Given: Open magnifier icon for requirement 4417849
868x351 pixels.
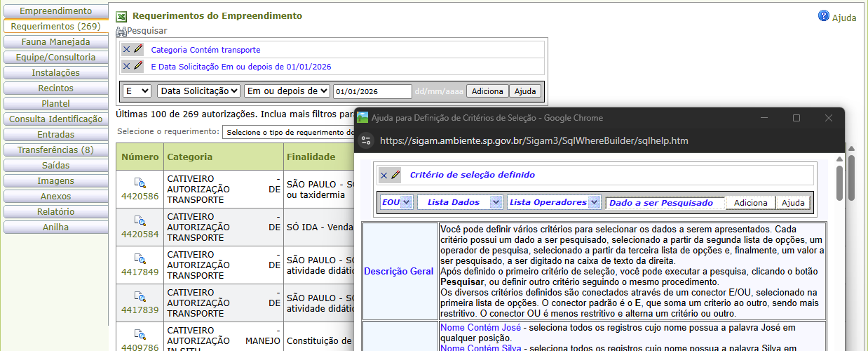Looking at the screenshot, I should [140, 260].
